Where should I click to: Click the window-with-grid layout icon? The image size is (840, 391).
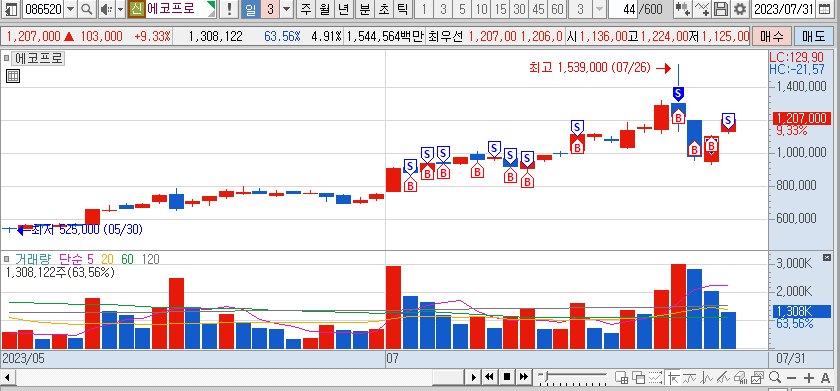tap(621, 377)
